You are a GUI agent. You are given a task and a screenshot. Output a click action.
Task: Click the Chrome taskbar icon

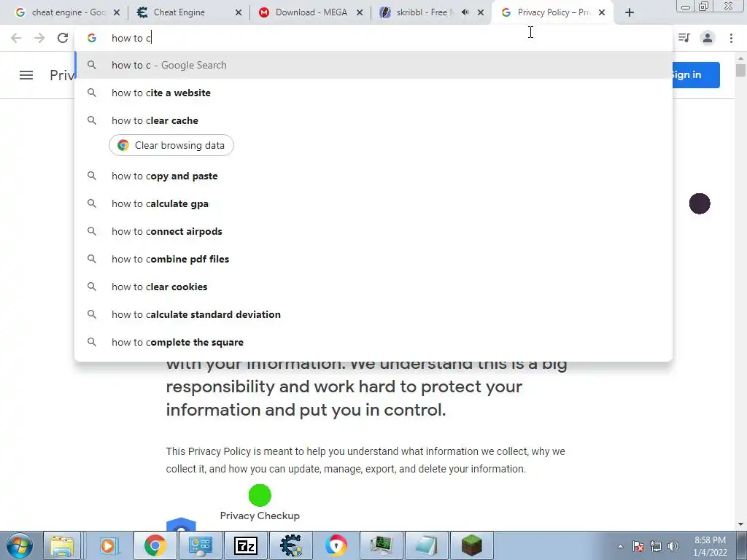[155, 545]
